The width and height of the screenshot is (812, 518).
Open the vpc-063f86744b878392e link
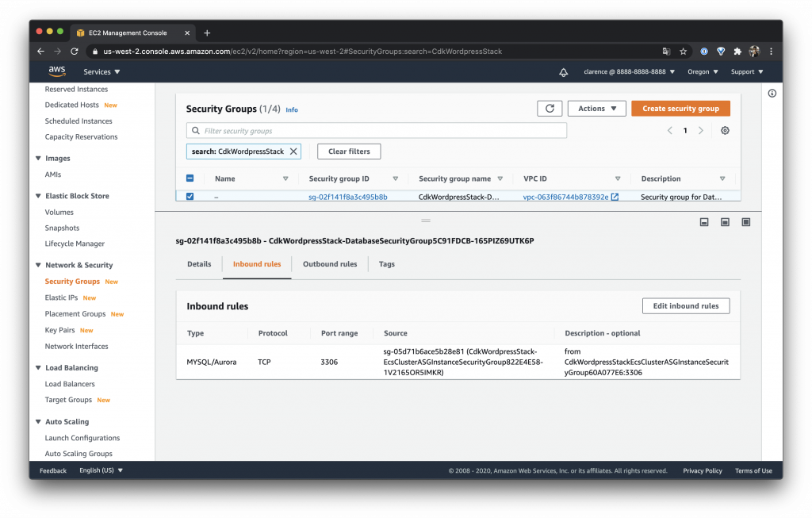coord(565,197)
